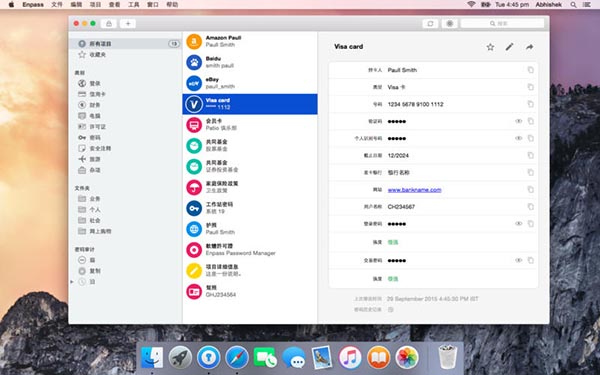Viewport: 600px width, 375px height.
Task: Open the 安全注释 secure note category
Action: 95,148
